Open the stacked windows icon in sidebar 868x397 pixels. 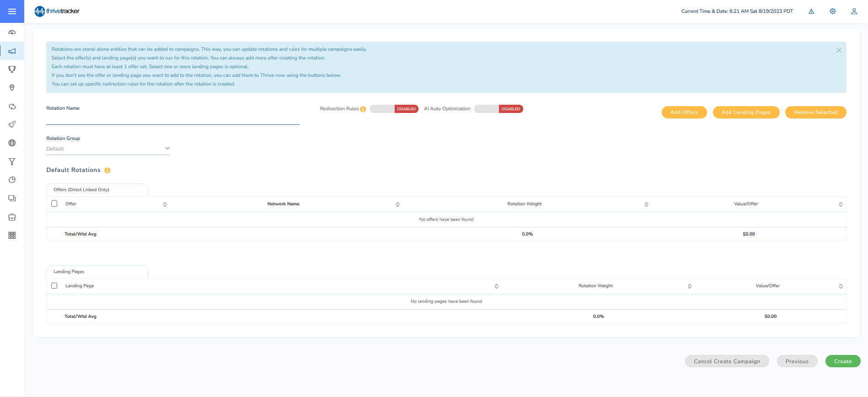coord(12,198)
